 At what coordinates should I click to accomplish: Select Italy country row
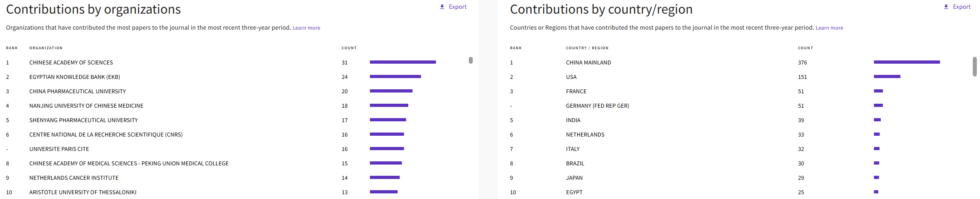[x=573, y=149]
